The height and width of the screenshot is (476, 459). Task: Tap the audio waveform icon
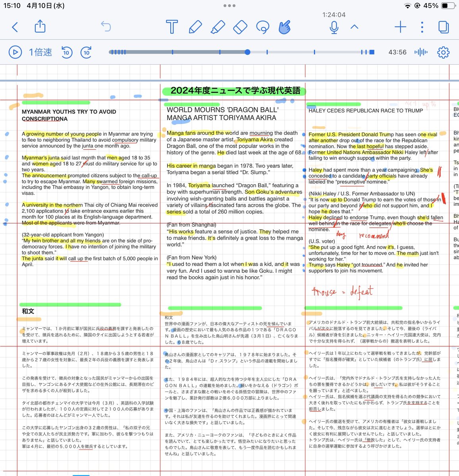(x=421, y=52)
